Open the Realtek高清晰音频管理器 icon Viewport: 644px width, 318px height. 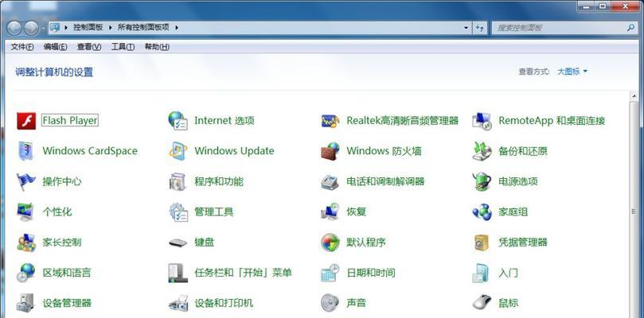click(330, 121)
